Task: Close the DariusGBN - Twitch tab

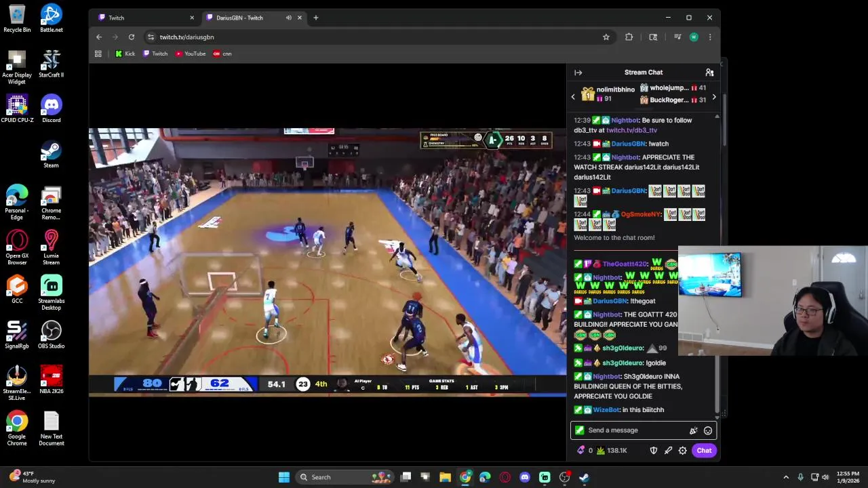Action: coord(299,18)
